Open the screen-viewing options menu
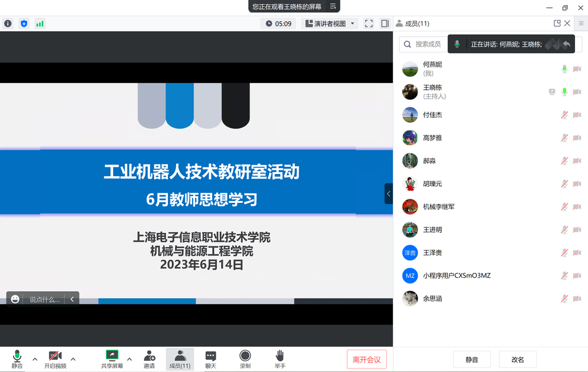 [333, 6]
